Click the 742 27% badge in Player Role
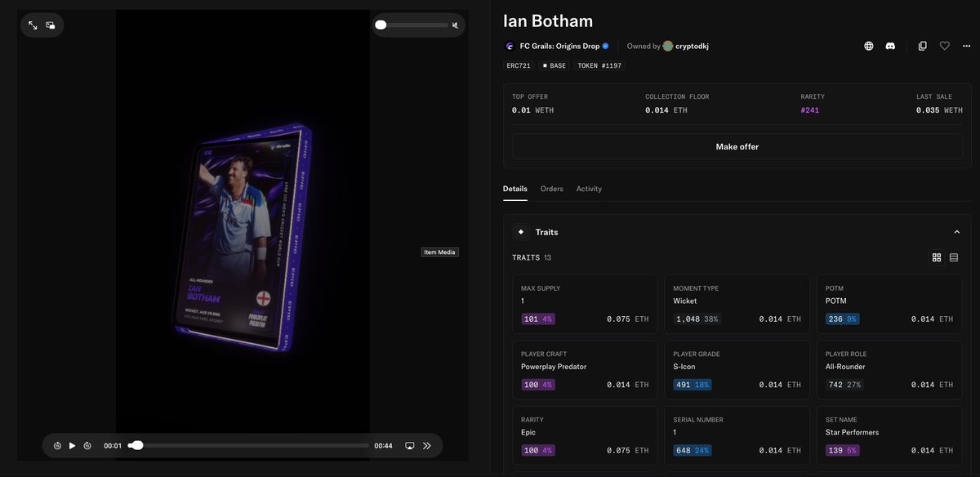980x477 pixels. [844, 385]
